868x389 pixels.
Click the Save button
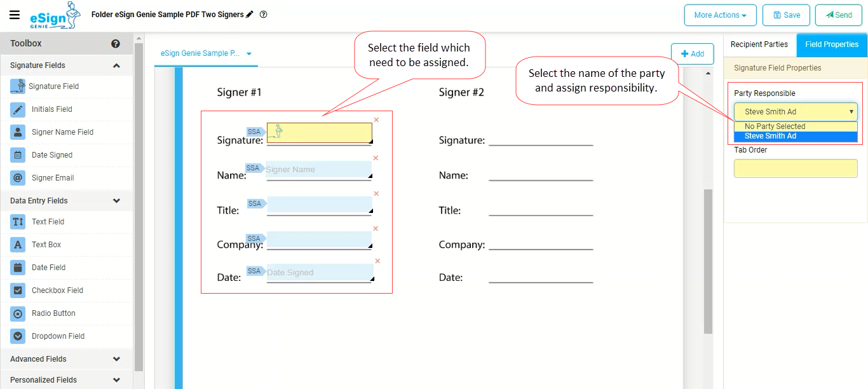786,15
